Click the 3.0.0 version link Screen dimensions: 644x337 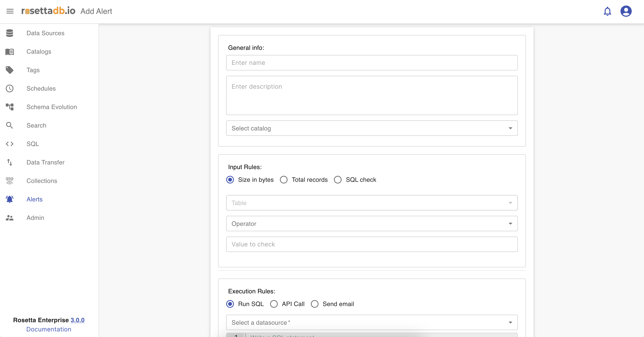coord(77,320)
